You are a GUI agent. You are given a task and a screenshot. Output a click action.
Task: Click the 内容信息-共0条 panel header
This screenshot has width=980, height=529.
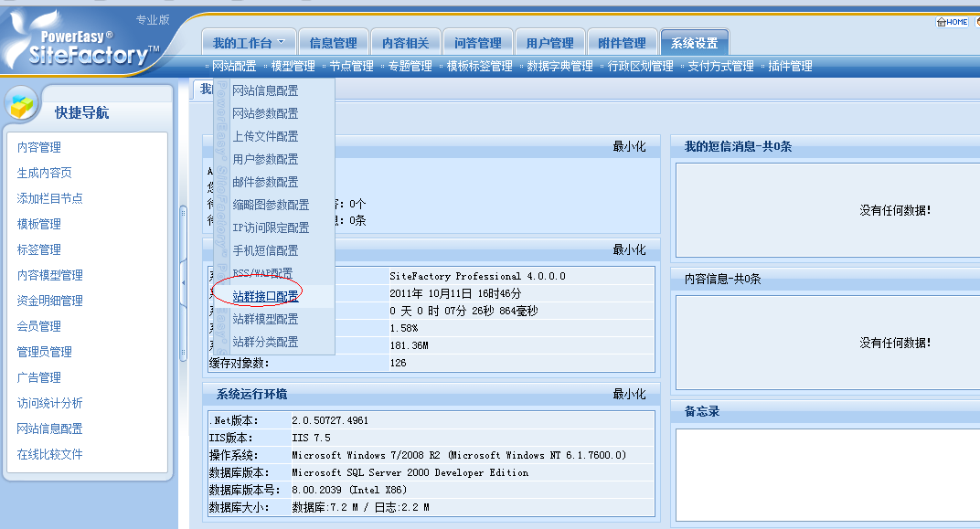(x=825, y=280)
